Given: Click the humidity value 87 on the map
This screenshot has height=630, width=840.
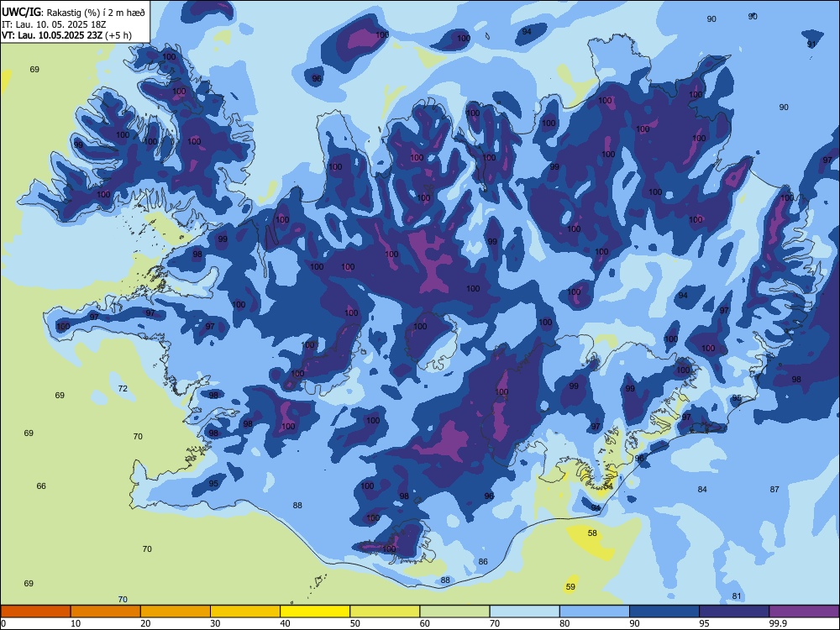Looking at the screenshot, I should [x=774, y=489].
